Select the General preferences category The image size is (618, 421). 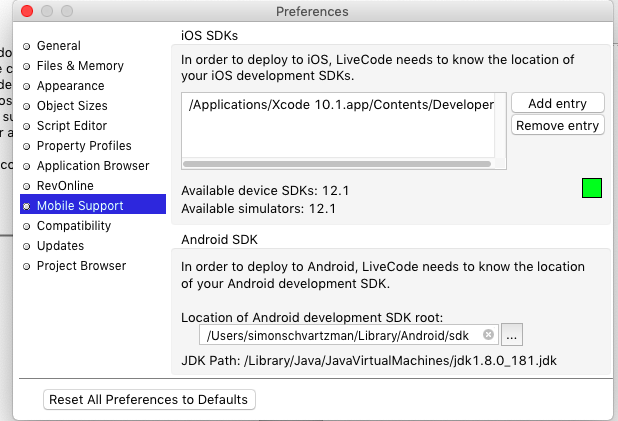(x=58, y=46)
